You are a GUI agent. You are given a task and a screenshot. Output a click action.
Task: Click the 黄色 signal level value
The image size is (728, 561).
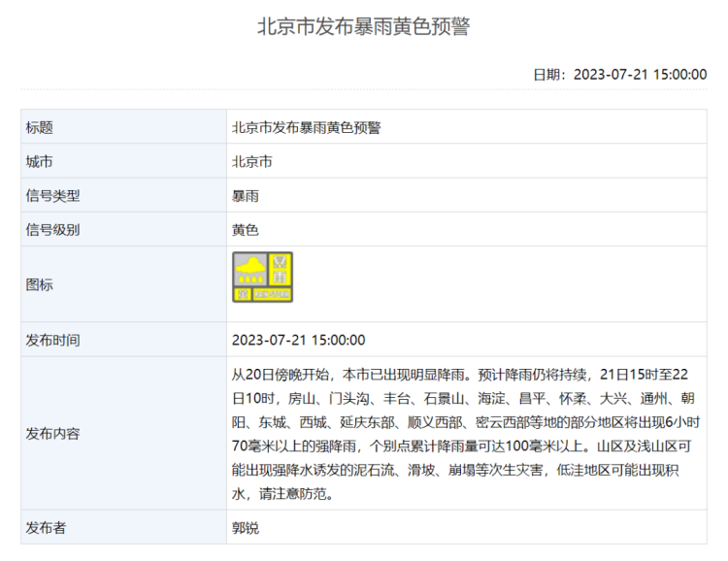coord(245,230)
